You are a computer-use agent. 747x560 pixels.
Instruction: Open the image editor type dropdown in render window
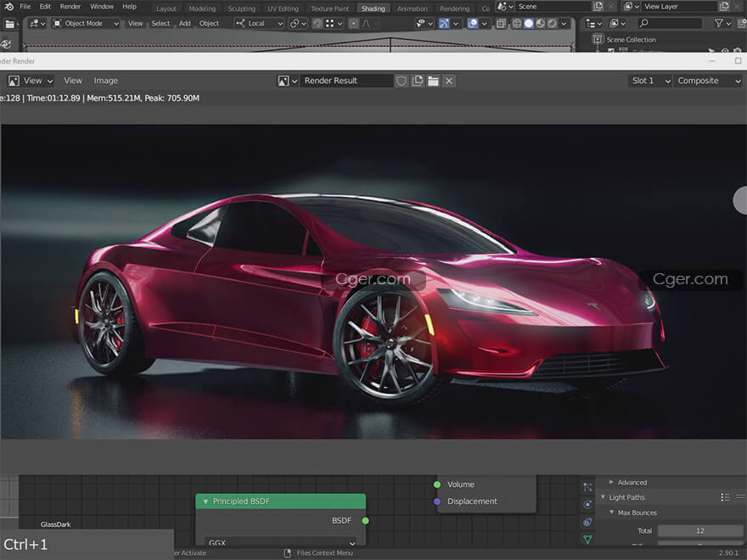[x=30, y=81]
